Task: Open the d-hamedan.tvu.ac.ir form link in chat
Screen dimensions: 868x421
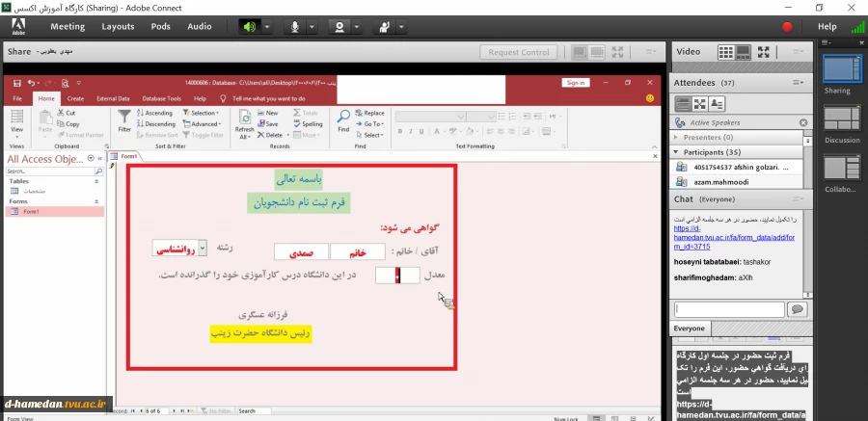Action: (734, 237)
